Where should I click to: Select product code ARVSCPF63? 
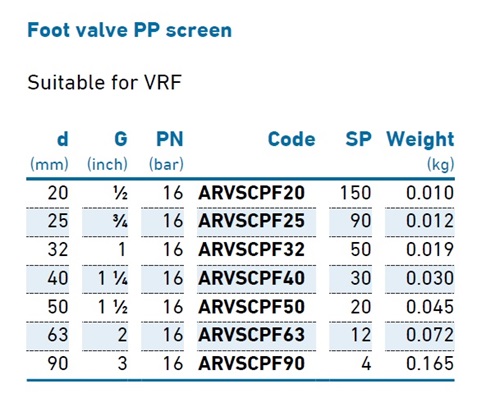tap(251, 335)
